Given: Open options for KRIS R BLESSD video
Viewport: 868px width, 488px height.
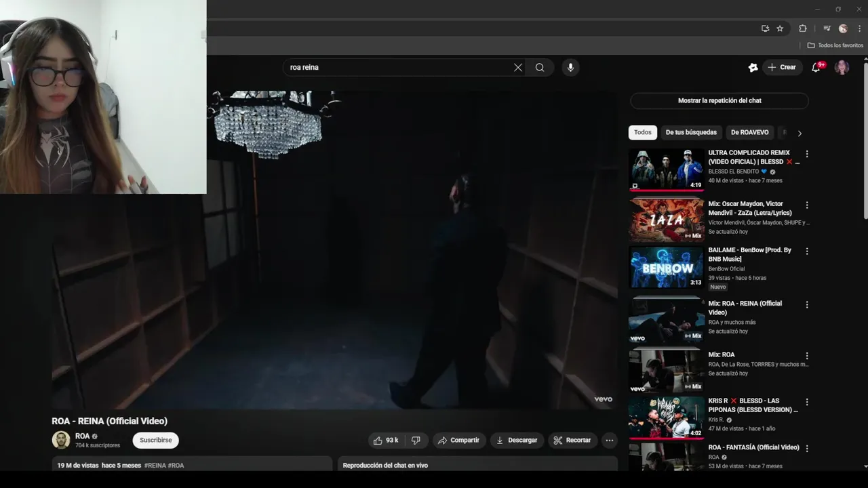Looking at the screenshot, I should click(807, 402).
